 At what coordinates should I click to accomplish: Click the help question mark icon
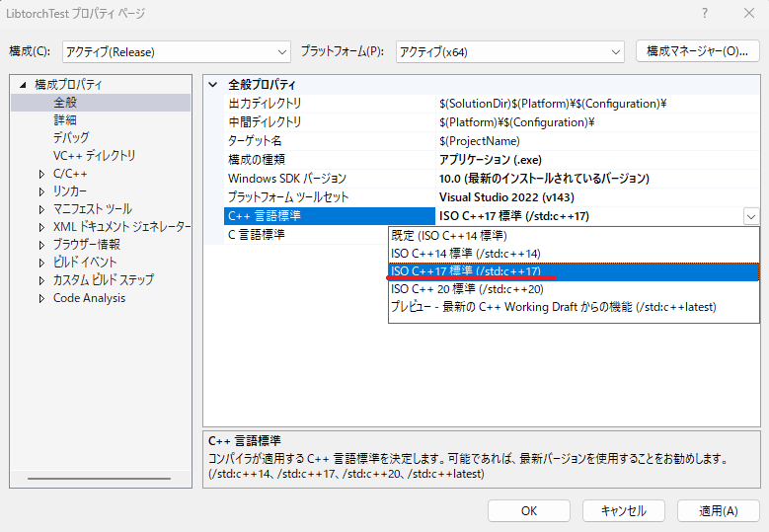click(705, 14)
